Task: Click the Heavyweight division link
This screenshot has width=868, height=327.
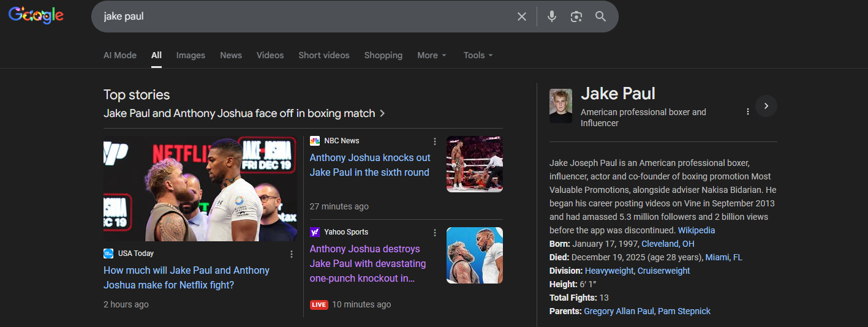Action: [x=609, y=271]
